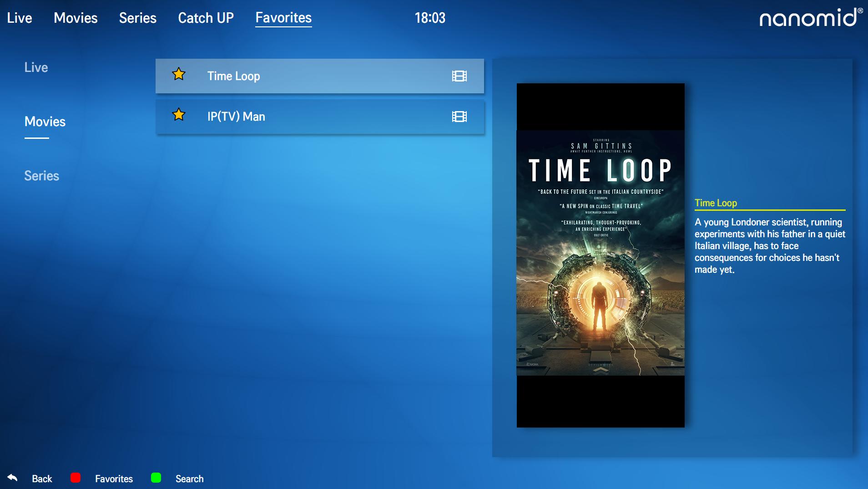This screenshot has height=489, width=868.
Task: Open the Movies tab in top menu
Action: (76, 18)
